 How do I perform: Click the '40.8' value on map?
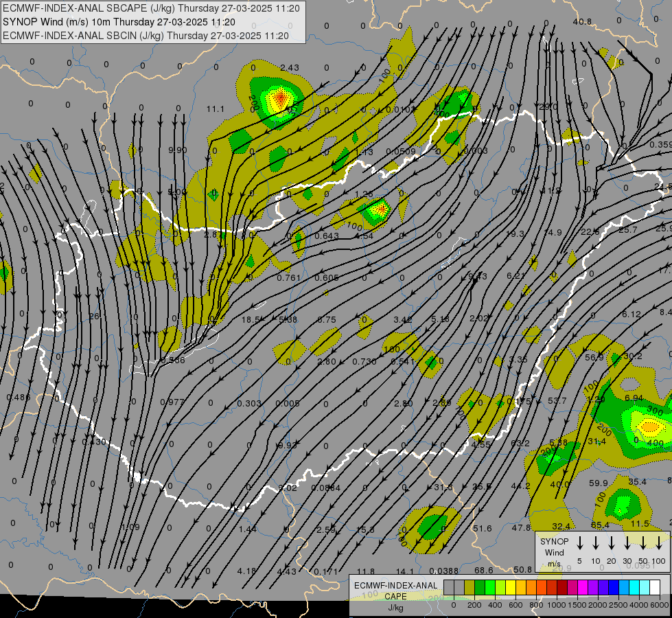pos(582,22)
